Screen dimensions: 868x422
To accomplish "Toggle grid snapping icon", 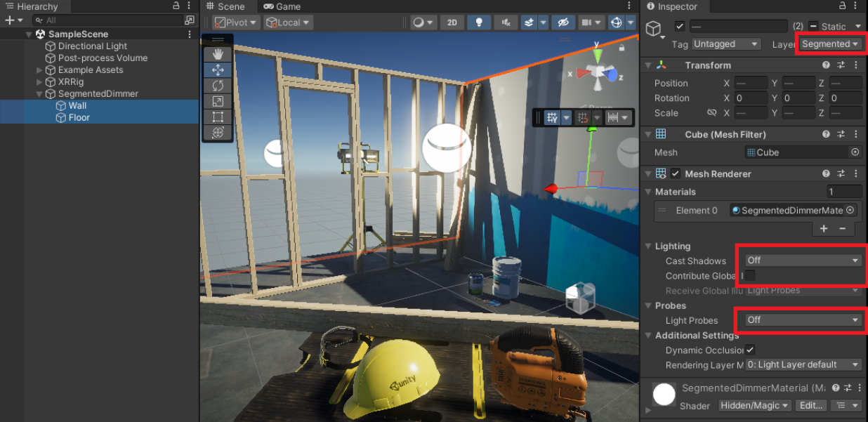I will coord(581,118).
